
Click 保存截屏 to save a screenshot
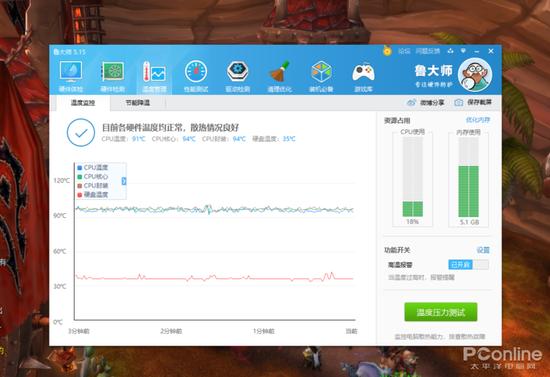click(x=474, y=102)
